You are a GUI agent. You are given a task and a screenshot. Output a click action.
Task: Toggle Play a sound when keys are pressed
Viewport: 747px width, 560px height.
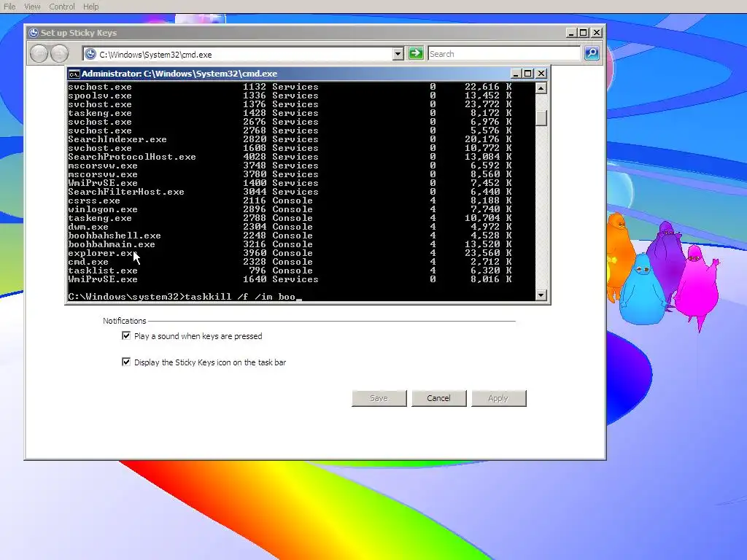coord(125,335)
